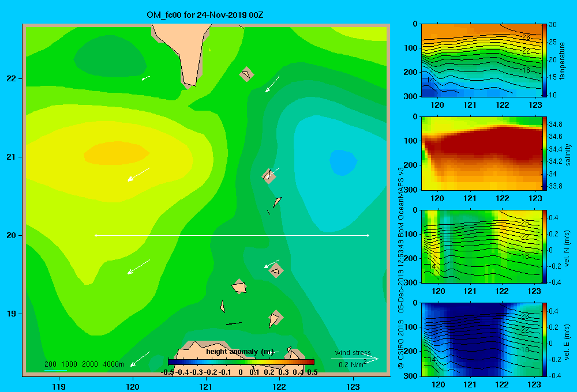This screenshot has height=392, width=577.
Task: Click the vel. N colorbar
Action: pyautogui.click(x=545, y=247)
